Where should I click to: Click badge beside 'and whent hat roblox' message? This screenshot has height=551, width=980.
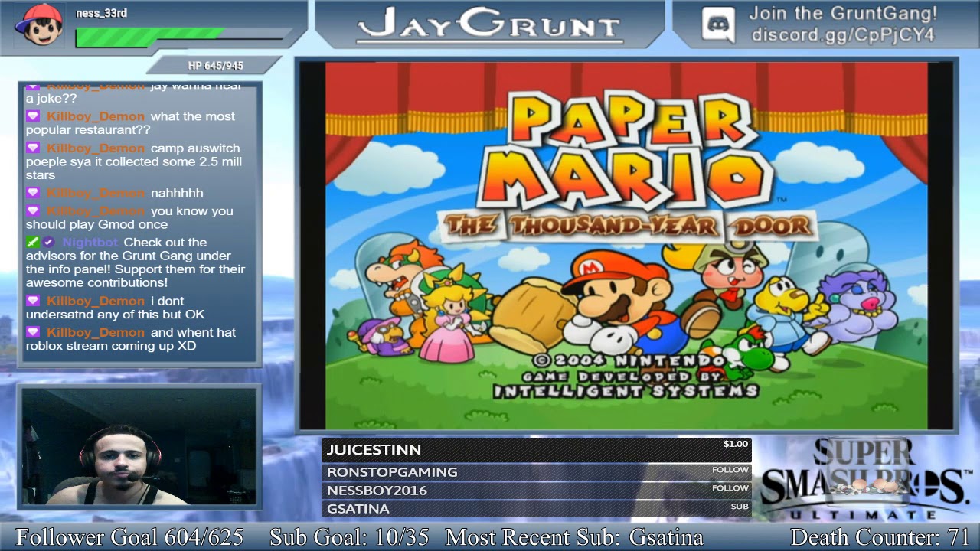(32, 332)
